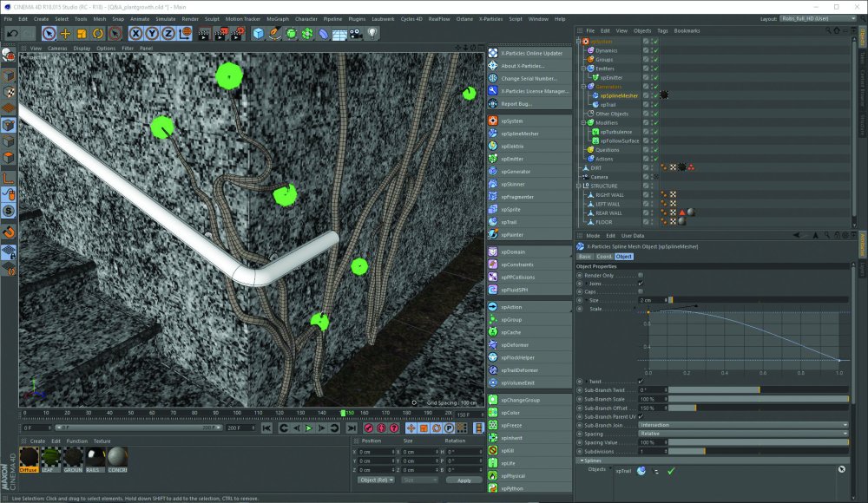Uncheck the Twist checkbox
The image size is (868, 503).
point(641,382)
